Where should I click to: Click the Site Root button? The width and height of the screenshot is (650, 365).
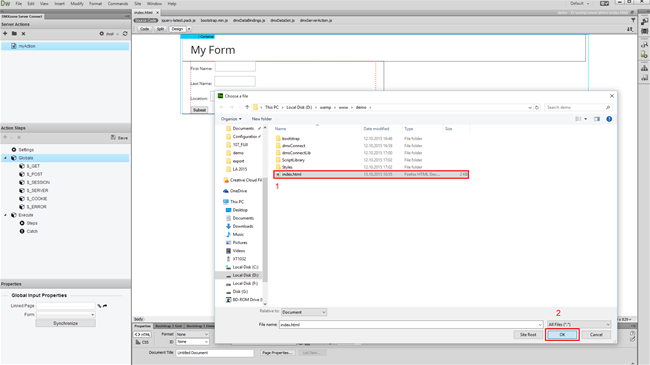(x=528, y=335)
